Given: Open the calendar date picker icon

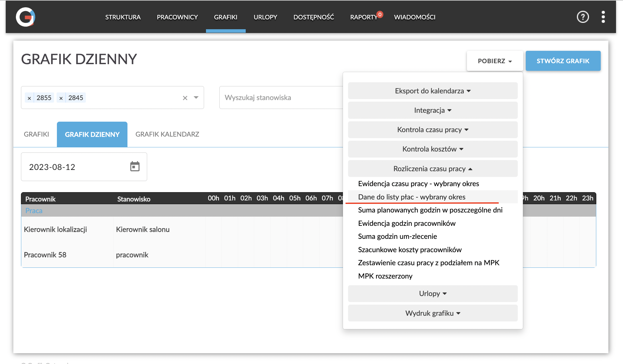Looking at the screenshot, I should pyautogui.click(x=135, y=166).
